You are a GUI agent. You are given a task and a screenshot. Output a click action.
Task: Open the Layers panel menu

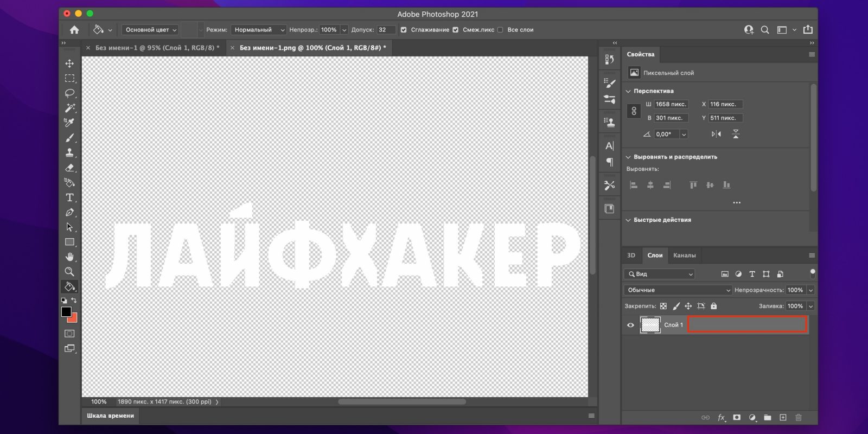click(x=812, y=255)
